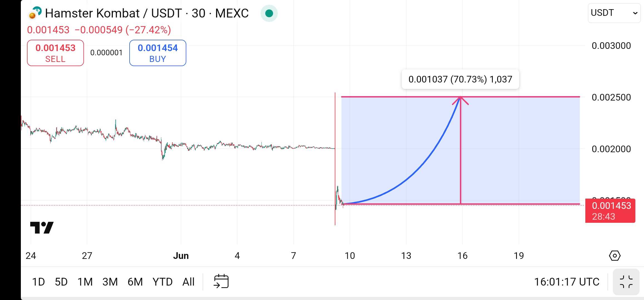Click the 16:01:17 UTC timezone clock

[566, 282]
